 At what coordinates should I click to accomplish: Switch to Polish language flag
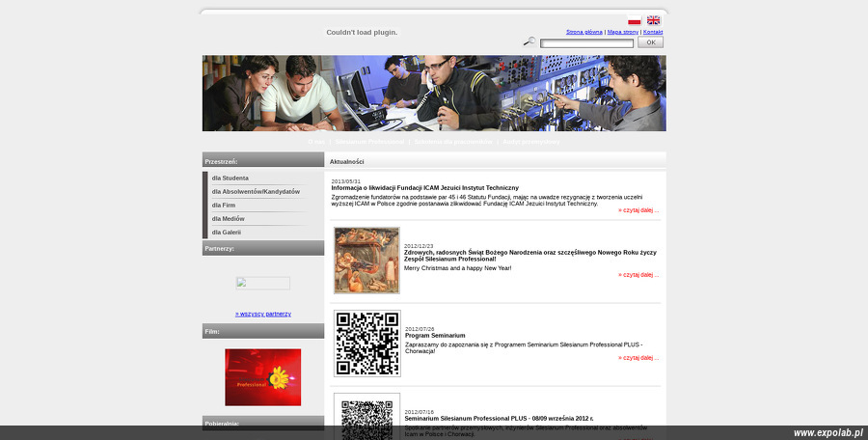[635, 20]
